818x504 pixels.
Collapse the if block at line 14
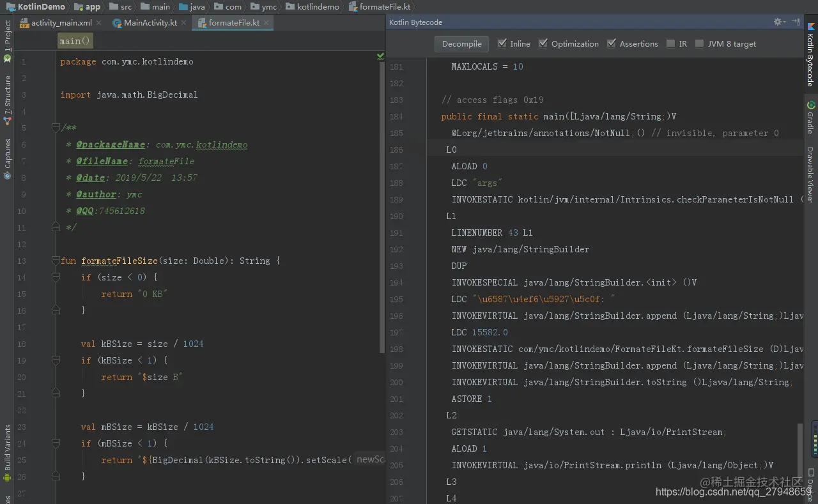tap(56, 277)
